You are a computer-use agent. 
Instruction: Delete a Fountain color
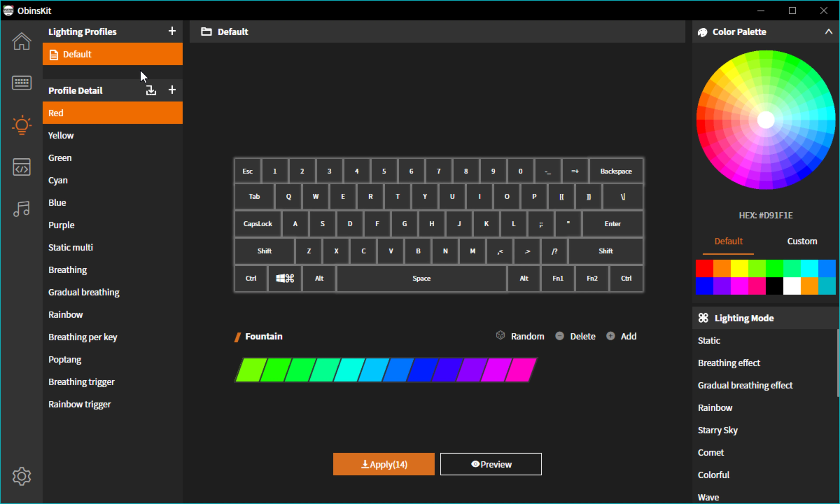click(x=576, y=336)
